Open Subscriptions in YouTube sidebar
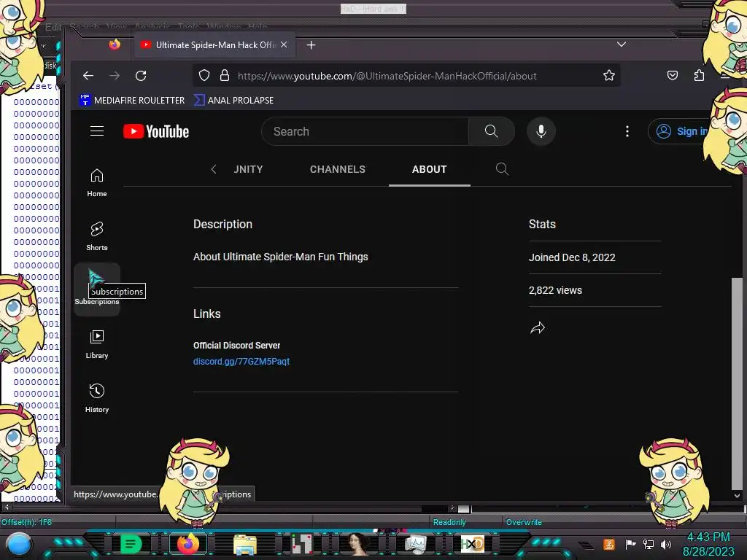The width and height of the screenshot is (747, 560). (97, 289)
